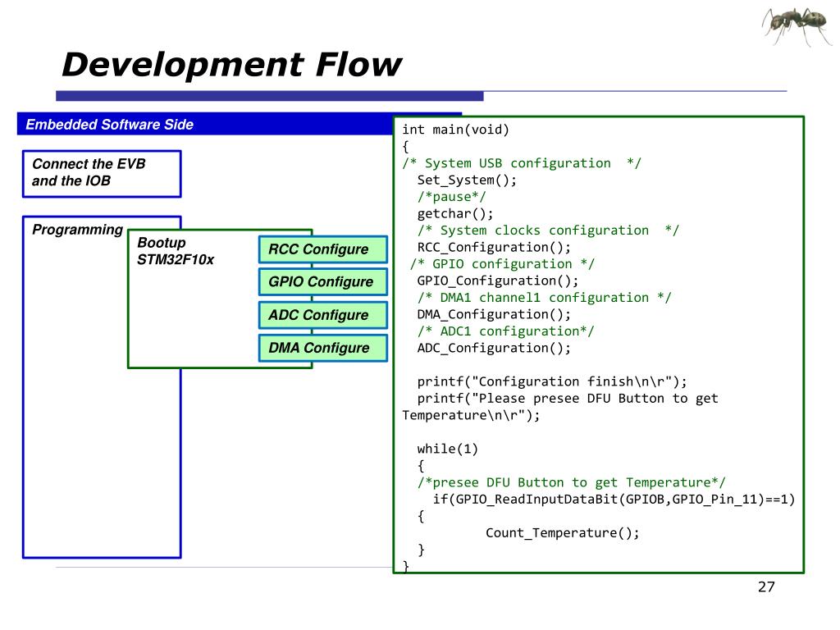
Task: Click the 'while(1)' code line
Action: click(448, 449)
